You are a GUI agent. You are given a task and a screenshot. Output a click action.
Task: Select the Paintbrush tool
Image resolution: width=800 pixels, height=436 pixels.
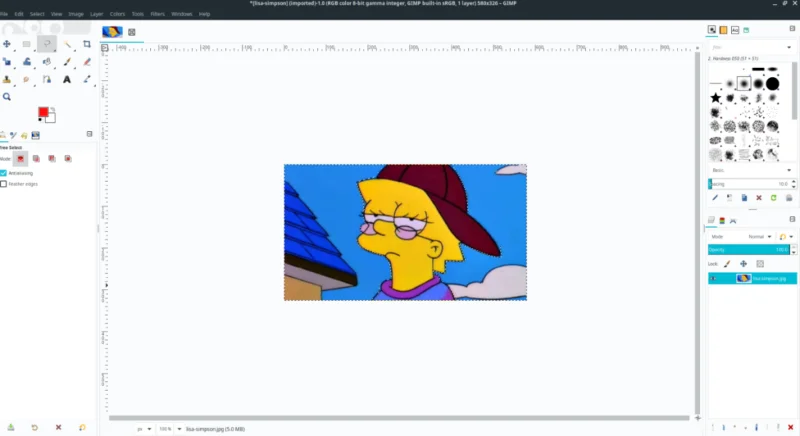click(67, 62)
